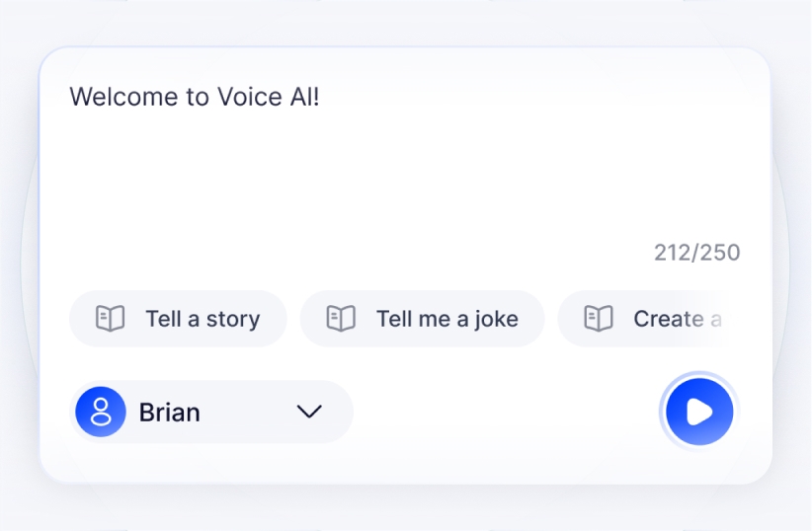812x531 pixels.
Task: Click the person silhouette in the voice avatar
Action: tap(101, 412)
